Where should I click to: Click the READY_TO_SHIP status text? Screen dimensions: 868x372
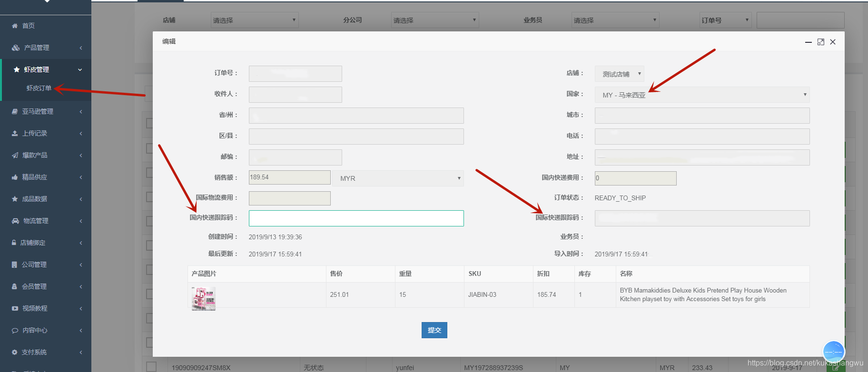tap(620, 198)
